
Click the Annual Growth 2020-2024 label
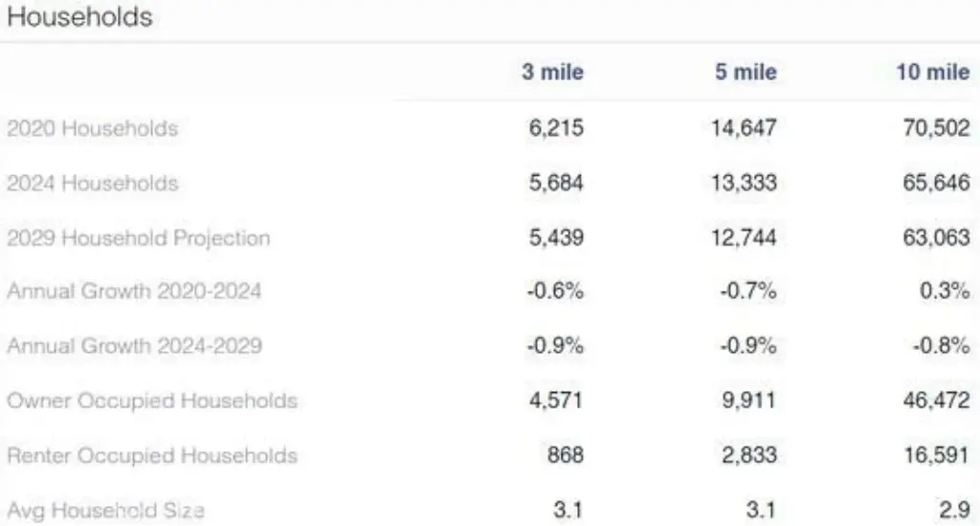point(132,292)
